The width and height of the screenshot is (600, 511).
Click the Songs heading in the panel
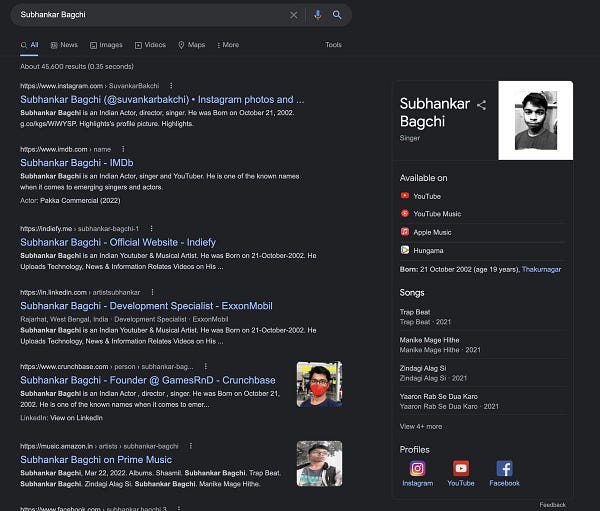(x=412, y=293)
